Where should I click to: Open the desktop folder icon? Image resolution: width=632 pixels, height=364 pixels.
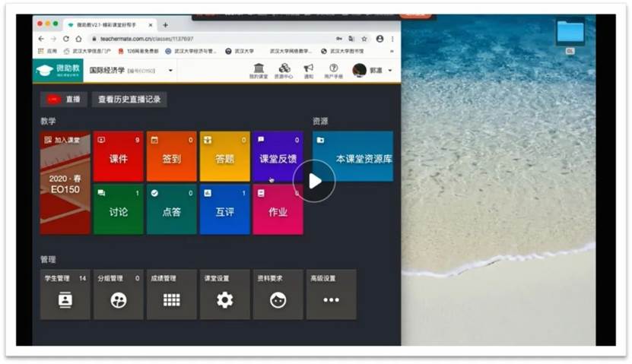tap(570, 33)
